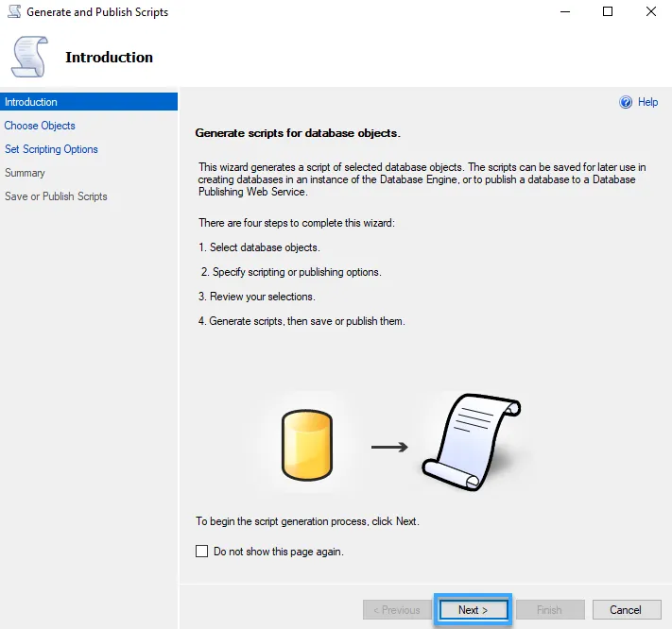672x629 pixels.
Task: Check 'Do not show this page again'
Action: 201,551
